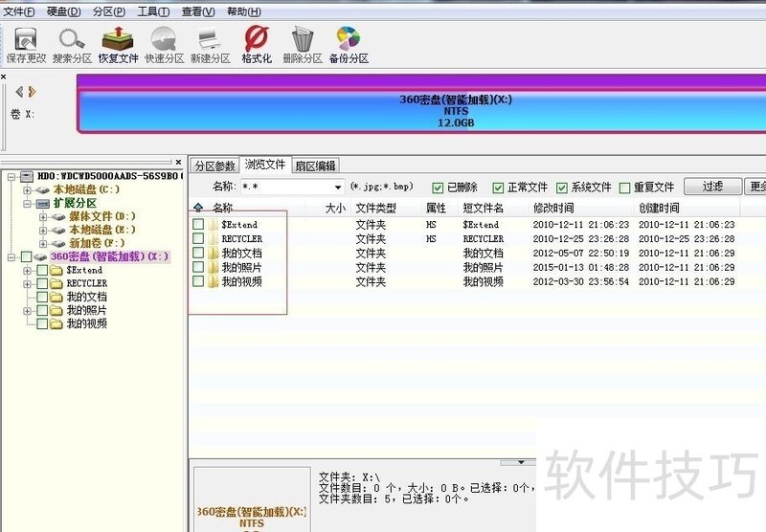Screen dimensions: 766x532
Task: Click the previous disk left arrow
Action: 19,91
